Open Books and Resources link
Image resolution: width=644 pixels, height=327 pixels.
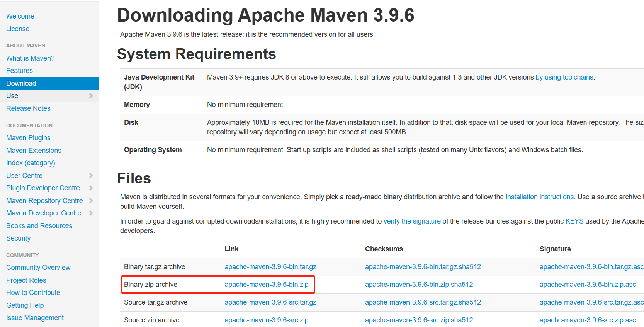pyautogui.click(x=39, y=226)
